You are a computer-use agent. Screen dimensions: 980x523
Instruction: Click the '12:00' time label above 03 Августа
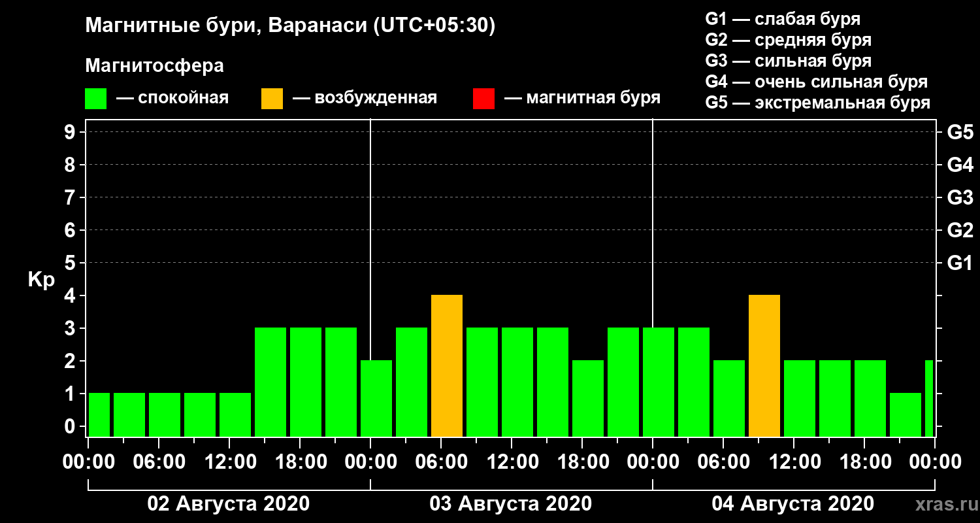pyautogui.click(x=512, y=462)
